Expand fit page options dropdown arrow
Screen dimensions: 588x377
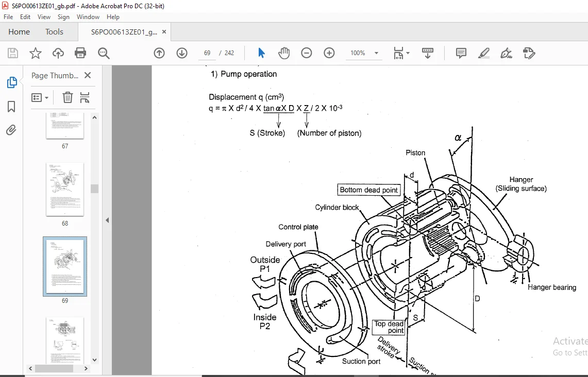tap(408, 53)
